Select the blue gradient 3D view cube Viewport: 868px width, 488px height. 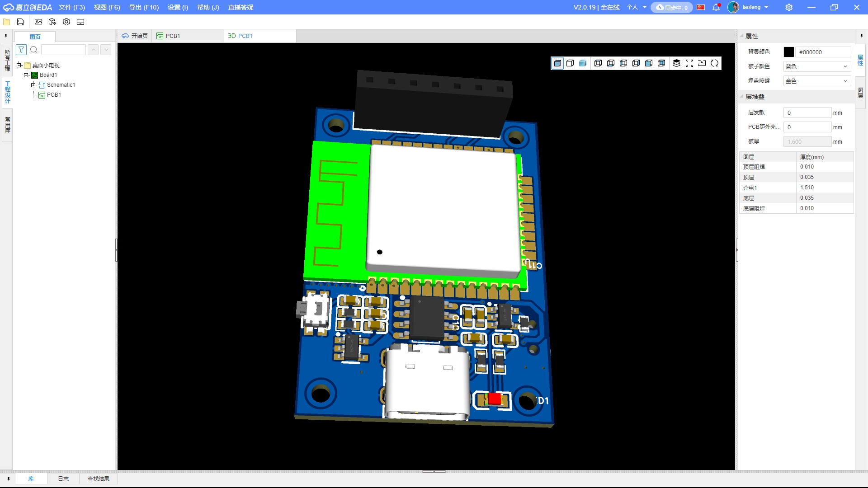(583, 63)
